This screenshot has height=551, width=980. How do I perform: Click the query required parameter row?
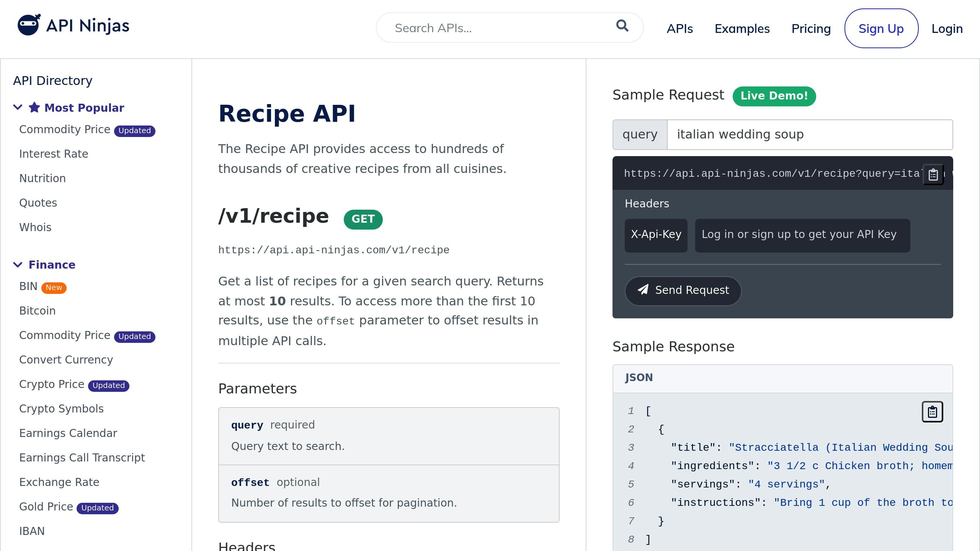pyautogui.click(x=389, y=436)
